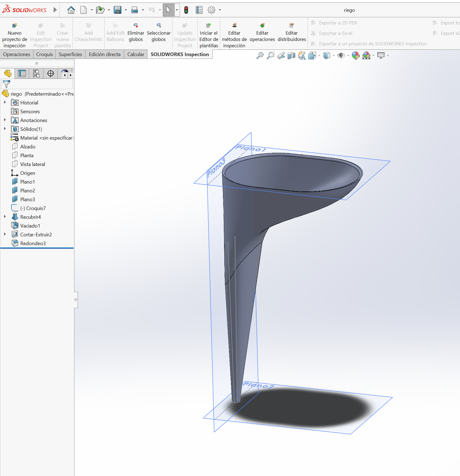This screenshot has height=476, width=460.
Task: Open Apply Scene icon
Action: 366,56
